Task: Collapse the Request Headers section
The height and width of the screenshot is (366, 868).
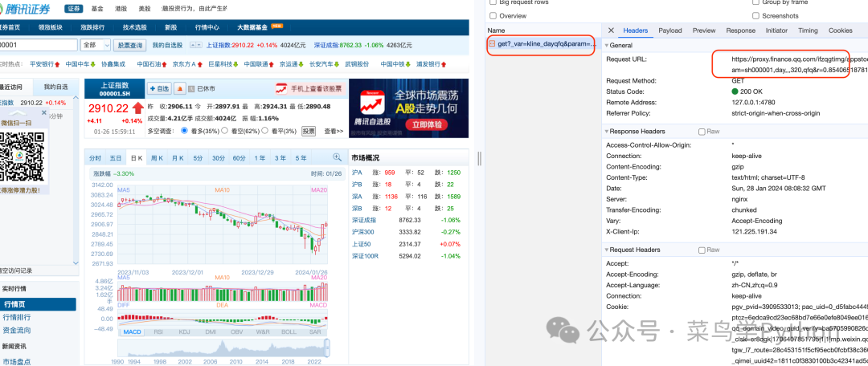Action: 607,250
